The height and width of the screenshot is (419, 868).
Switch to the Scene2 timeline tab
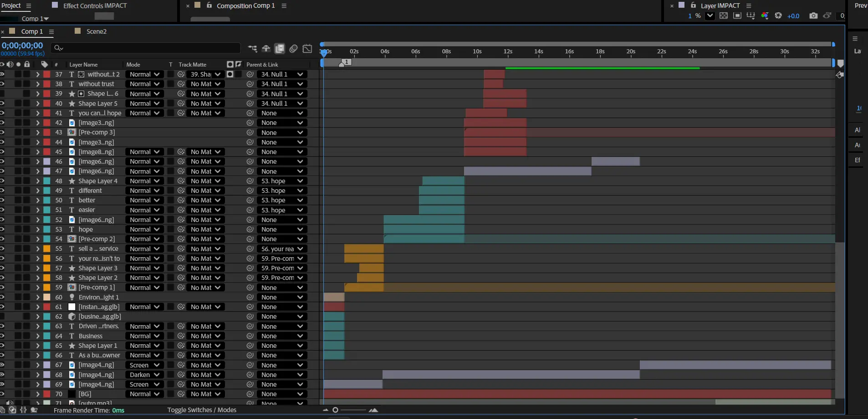coord(96,31)
